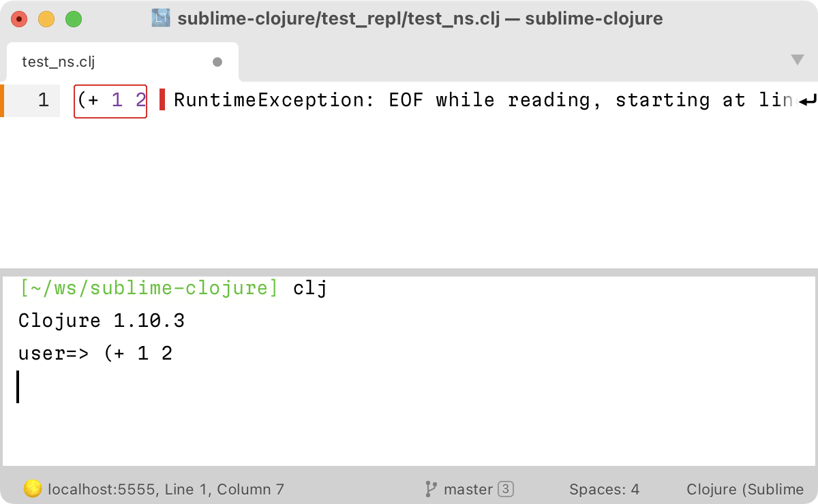Click the red error marker beside the code
Screen dimensions: 818x504
pos(162,100)
